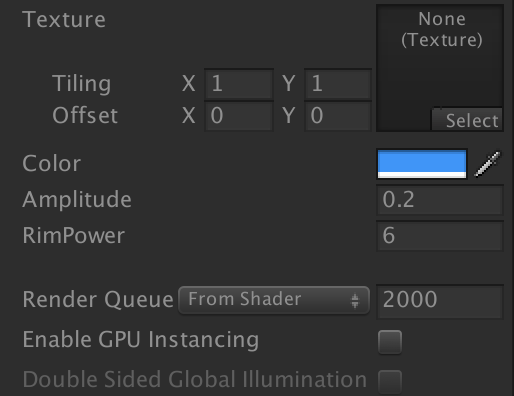Screen dimensions: 514x396
Task: Click the Amplitude property label
Action: (x=77, y=200)
